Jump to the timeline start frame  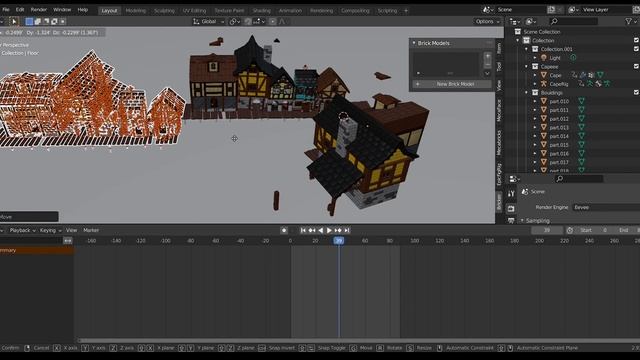click(x=303, y=230)
